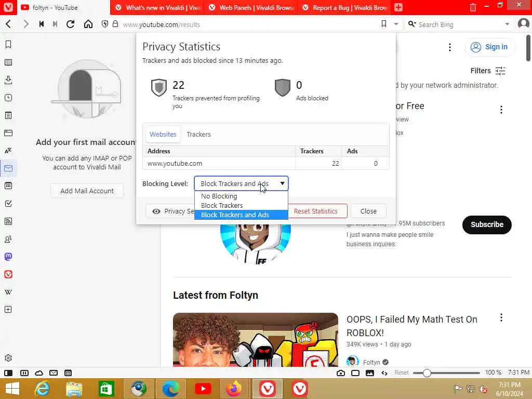The width and height of the screenshot is (532, 399).
Task: Switch to the Web Panels tab
Action: [251, 7]
